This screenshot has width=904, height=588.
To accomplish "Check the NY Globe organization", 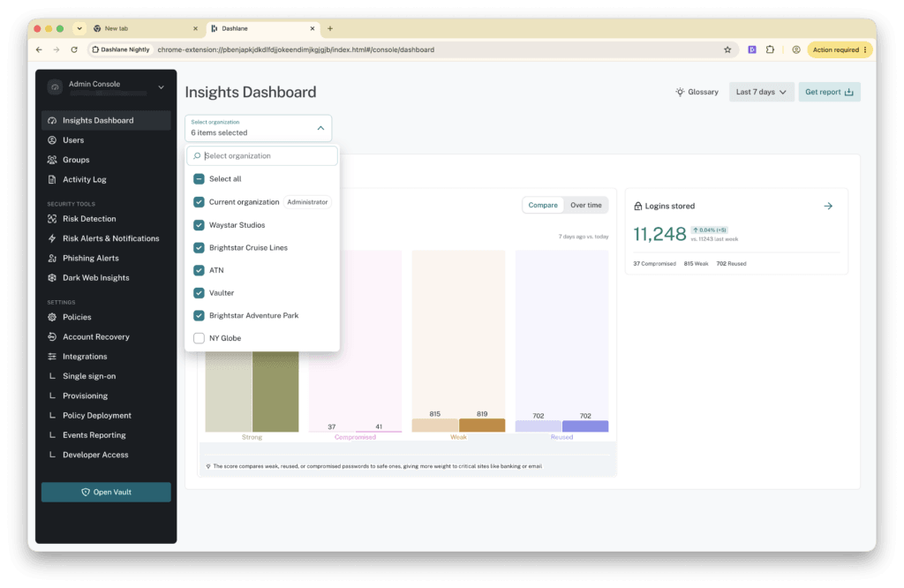I will click(x=199, y=338).
